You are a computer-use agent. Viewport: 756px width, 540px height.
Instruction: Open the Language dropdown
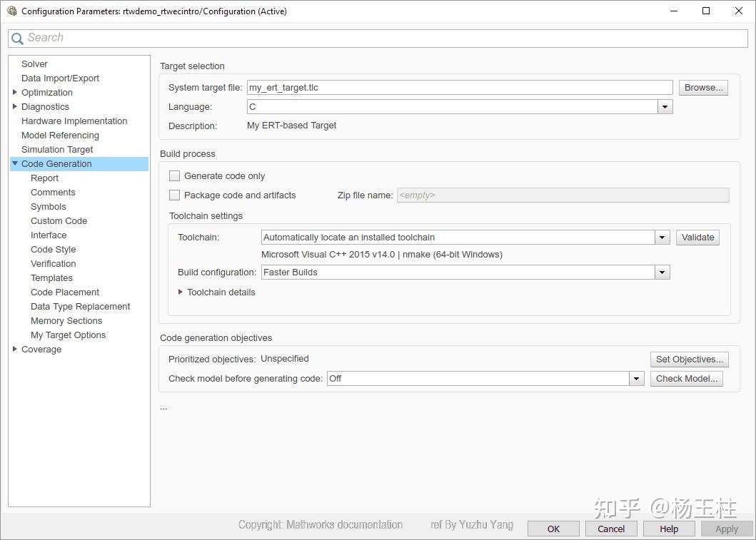pos(665,107)
